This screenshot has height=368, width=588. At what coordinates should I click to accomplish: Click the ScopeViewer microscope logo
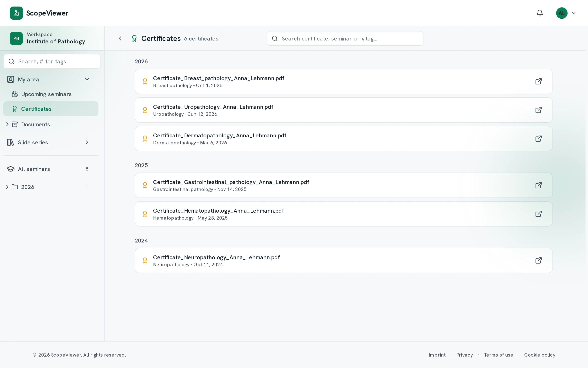[x=16, y=13]
